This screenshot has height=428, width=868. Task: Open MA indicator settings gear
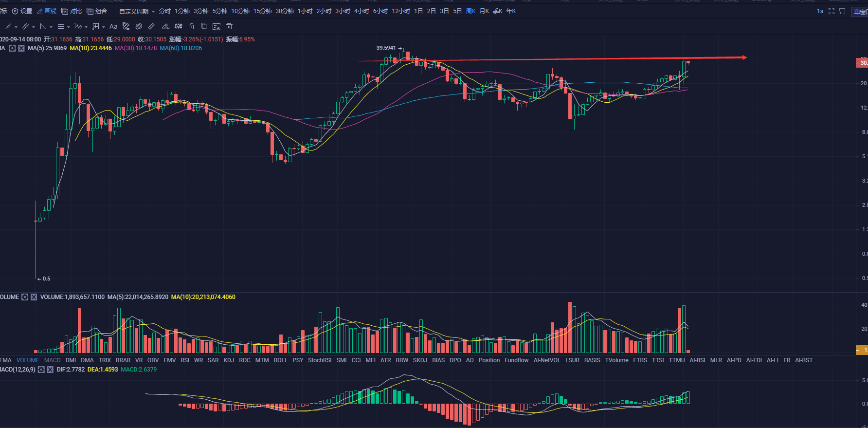click(x=13, y=48)
